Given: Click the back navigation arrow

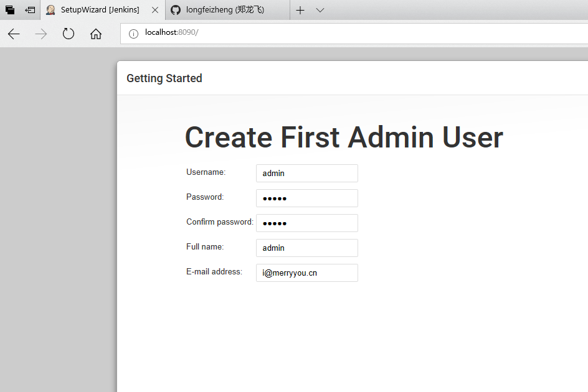Looking at the screenshot, I should [x=13, y=34].
